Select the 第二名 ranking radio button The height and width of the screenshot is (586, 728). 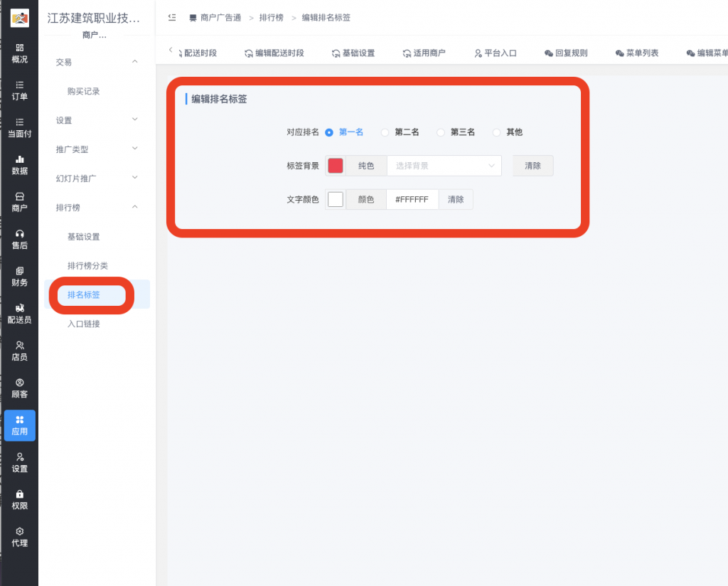385,132
